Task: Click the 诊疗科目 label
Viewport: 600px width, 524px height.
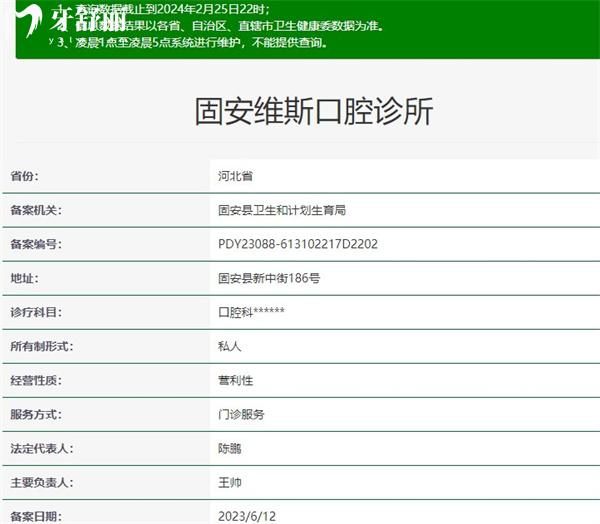Action: tap(36, 312)
